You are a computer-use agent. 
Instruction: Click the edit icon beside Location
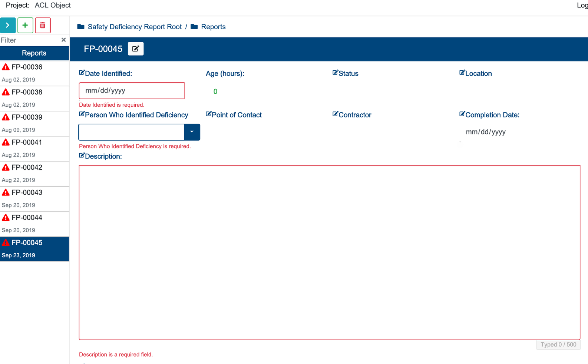pos(462,73)
